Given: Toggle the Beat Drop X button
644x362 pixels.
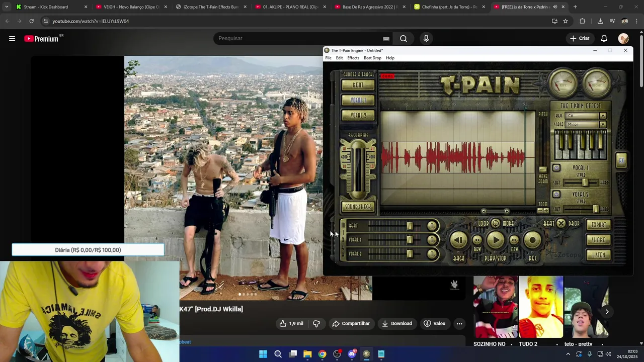Looking at the screenshot, I should (x=561, y=223).
